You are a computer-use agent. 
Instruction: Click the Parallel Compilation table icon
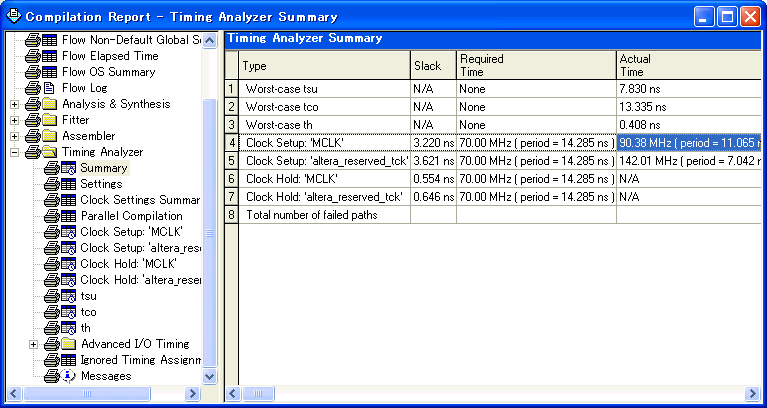coord(68,216)
